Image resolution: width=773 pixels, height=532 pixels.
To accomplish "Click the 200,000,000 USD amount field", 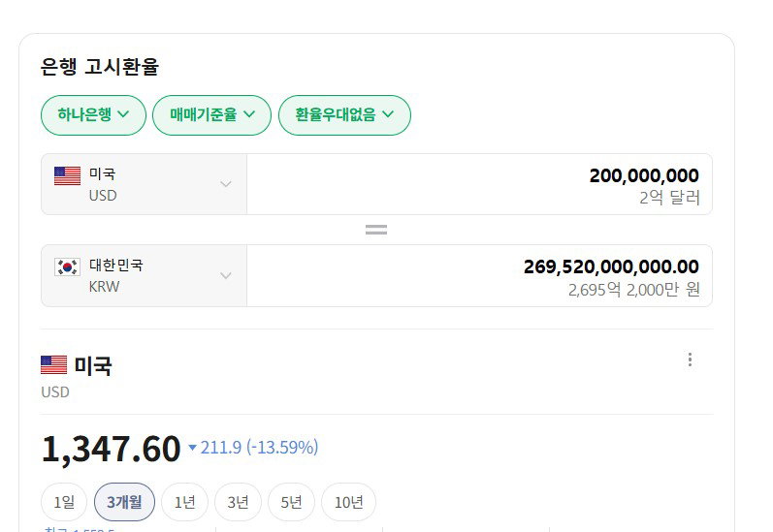I will tap(480, 184).
